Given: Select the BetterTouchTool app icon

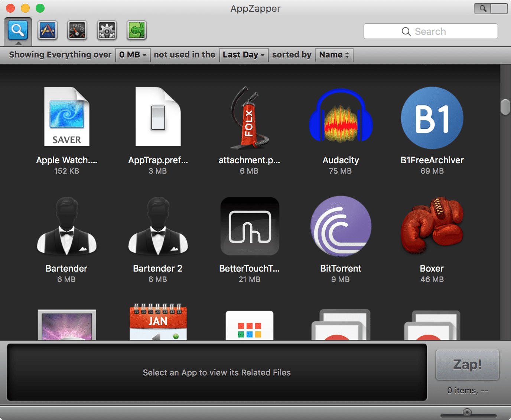Looking at the screenshot, I should pyautogui.click(x=250, y=226).
